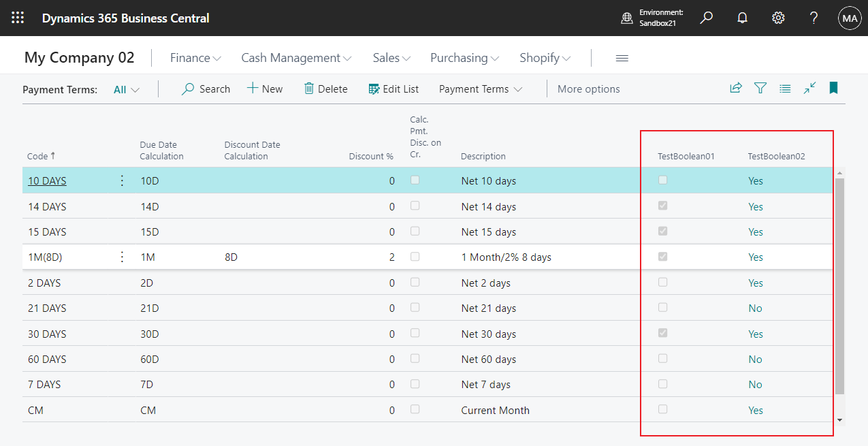Viewport: 868px width, 446px height.
Task: Open global search with the magnifier icon
Action: coord(706,18)
